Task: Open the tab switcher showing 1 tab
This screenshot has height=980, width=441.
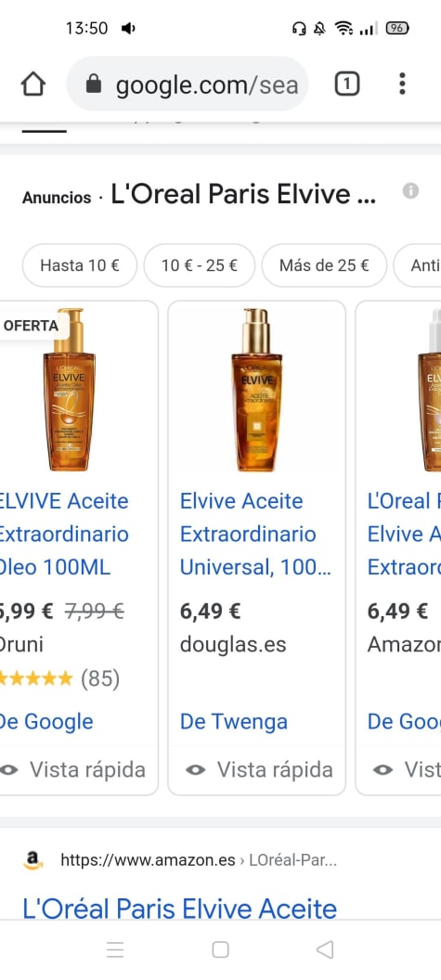Action: (347, 84)
